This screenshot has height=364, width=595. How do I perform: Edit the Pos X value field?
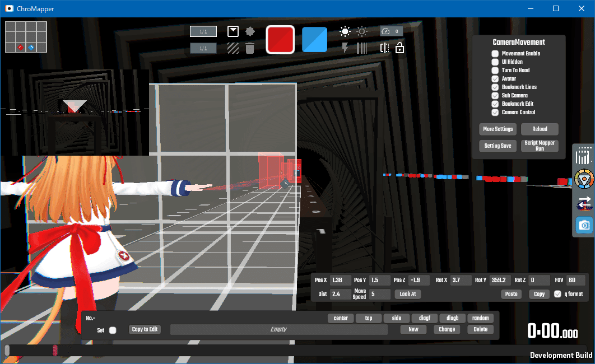pyautogui.click(x=341, y=280)
